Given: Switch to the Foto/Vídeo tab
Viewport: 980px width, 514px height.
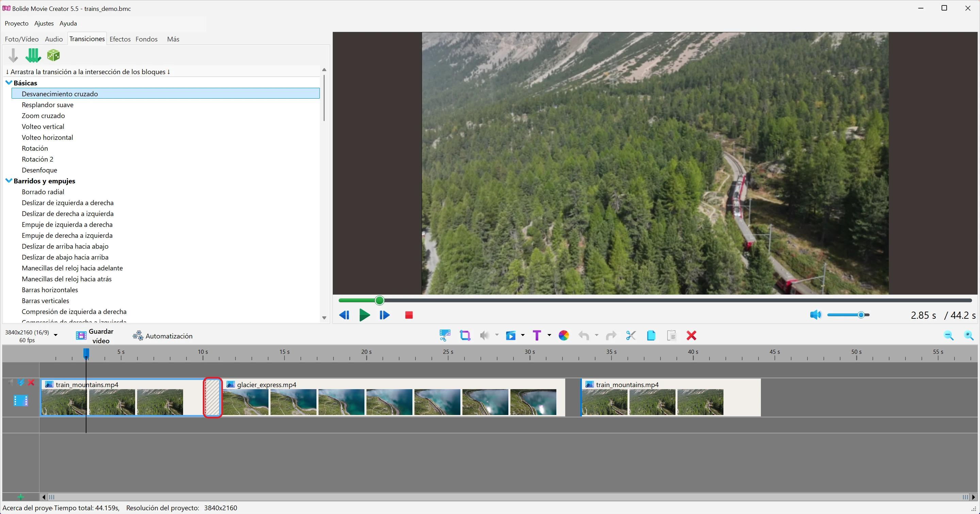Looking at the screenshot, I should 22,39.
